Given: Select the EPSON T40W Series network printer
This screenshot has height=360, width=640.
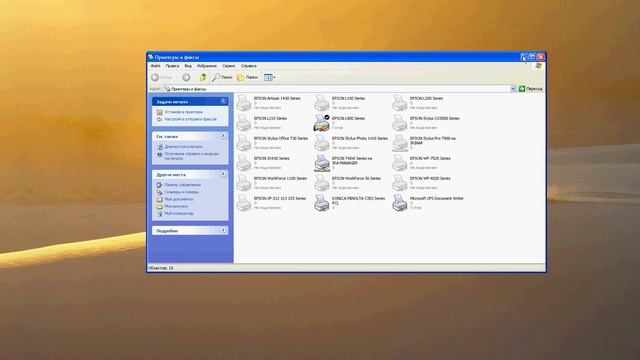Looking at the screenshot, I should point(343,163).
